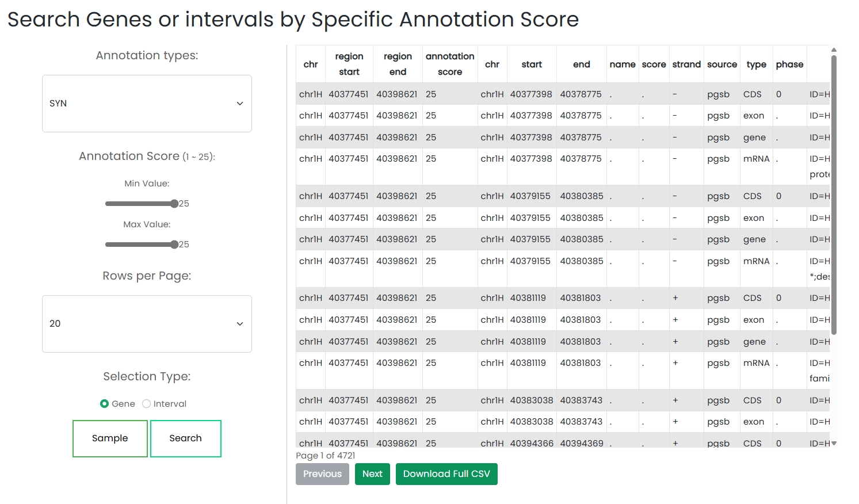Select the Gene radio button

click(105, 404)
